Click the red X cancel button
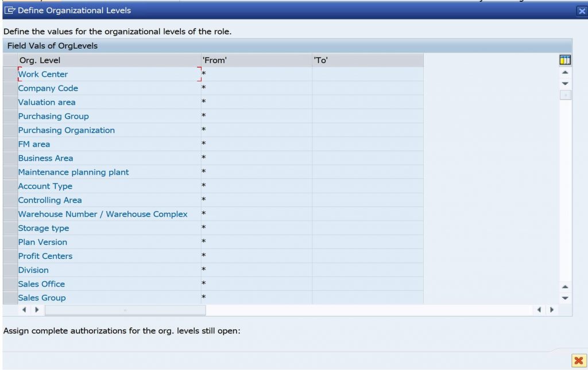This screenshot has height=370, width=588. coord(579,361)
